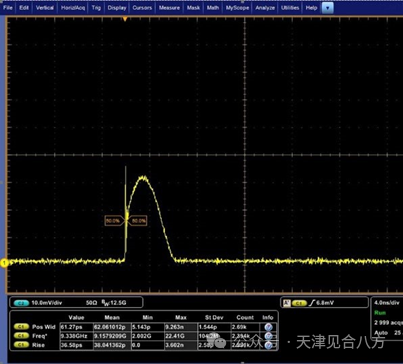Viewport: 403px width, 364px height.
Task: Open the Cursors menu
Action: coord(142,7)
